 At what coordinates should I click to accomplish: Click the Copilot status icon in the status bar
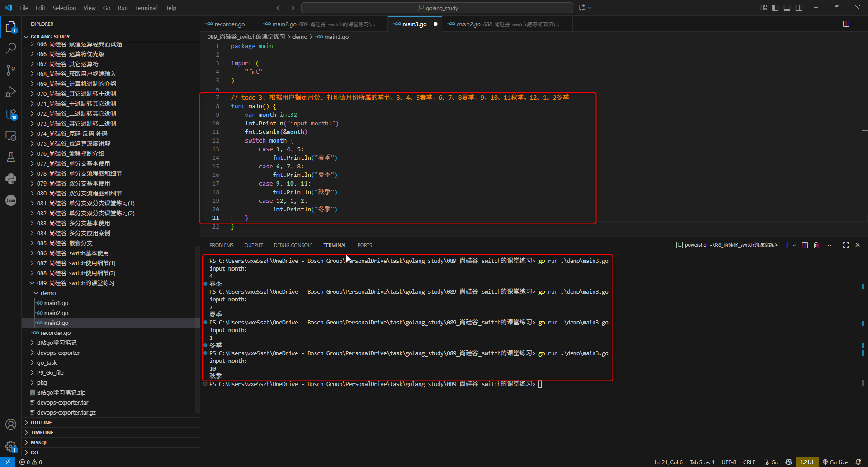tap(788, 462)
